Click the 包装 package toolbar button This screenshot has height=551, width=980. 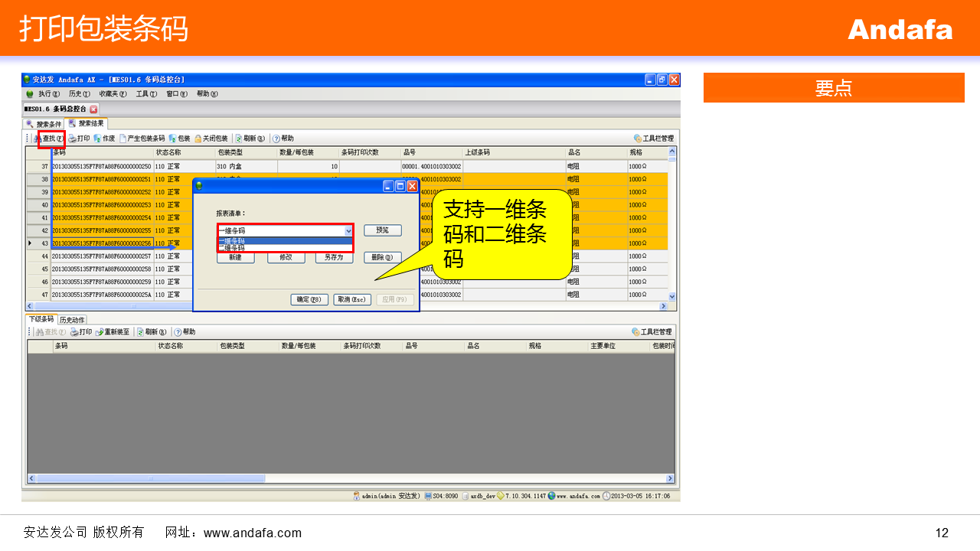(180, 139)
